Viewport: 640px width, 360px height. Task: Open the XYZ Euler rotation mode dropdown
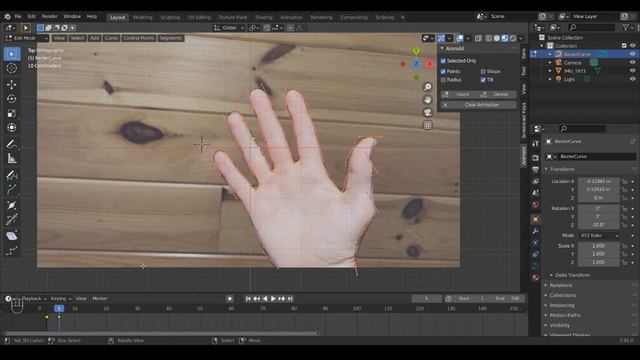tap(599, 236)
